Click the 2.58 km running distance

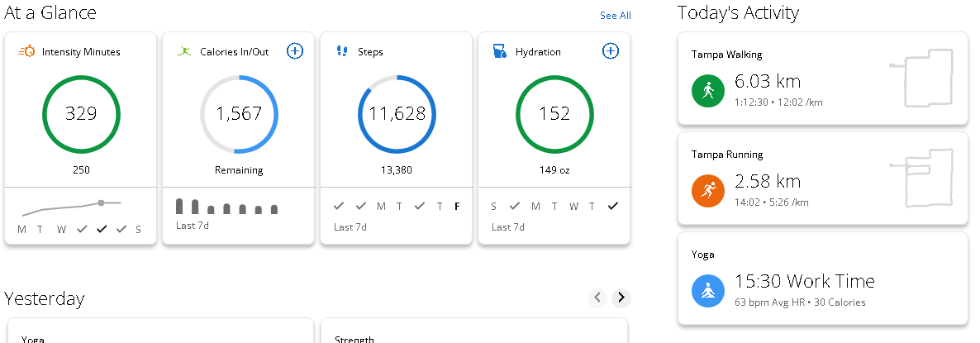coord(768,181)
